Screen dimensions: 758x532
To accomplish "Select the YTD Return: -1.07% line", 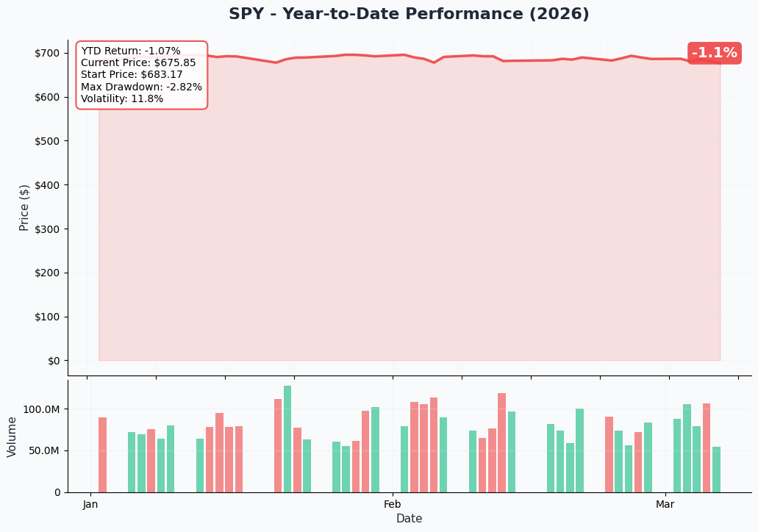I will pyautogui.click(x=131, y=51).
